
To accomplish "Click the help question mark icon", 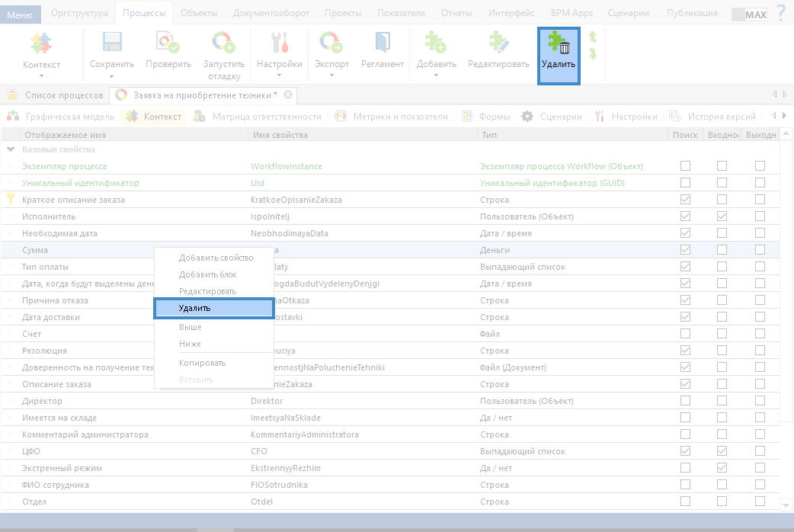I will click(780, 13).
